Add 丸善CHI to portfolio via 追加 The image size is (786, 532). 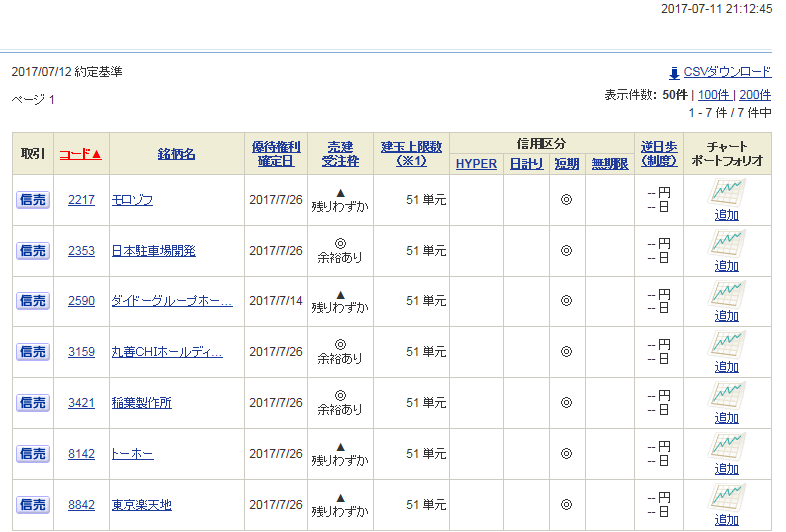coord(727,367)
